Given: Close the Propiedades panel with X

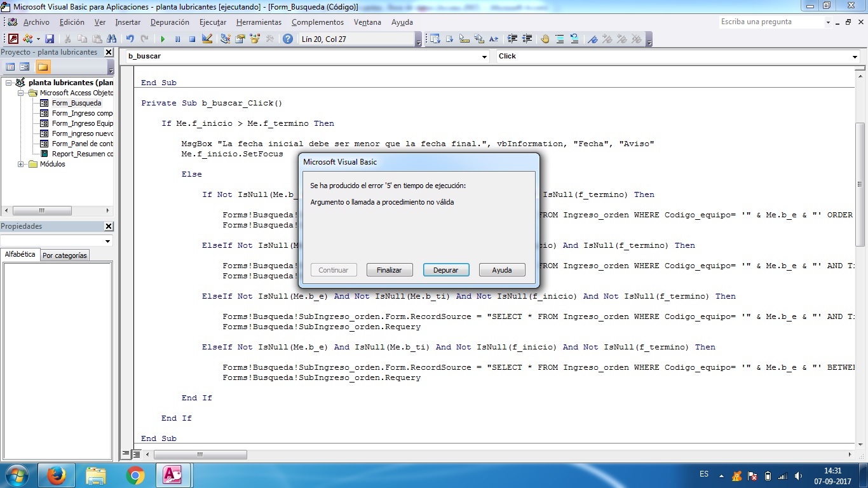Looking at the screenshot, I should pyautogui.click(x=109, y=226).
